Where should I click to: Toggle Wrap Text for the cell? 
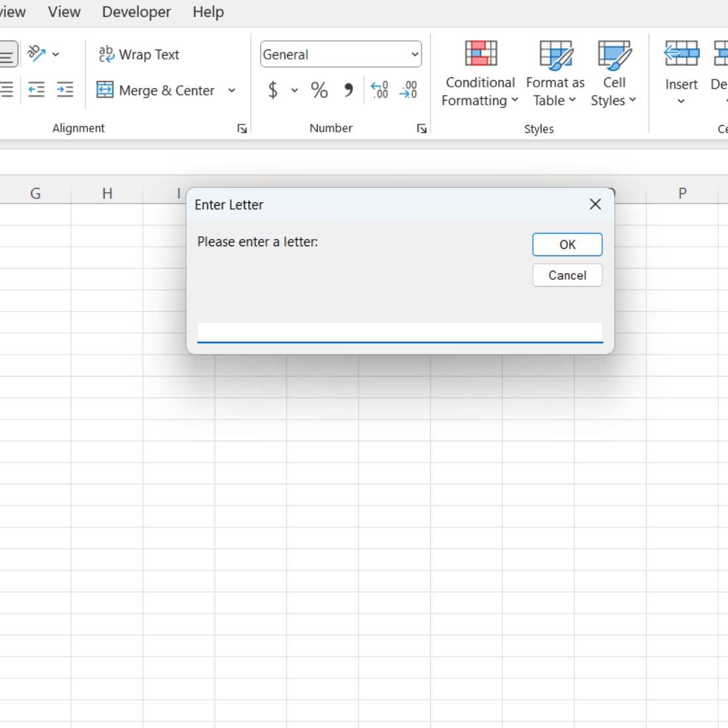(x=139, y=54)
